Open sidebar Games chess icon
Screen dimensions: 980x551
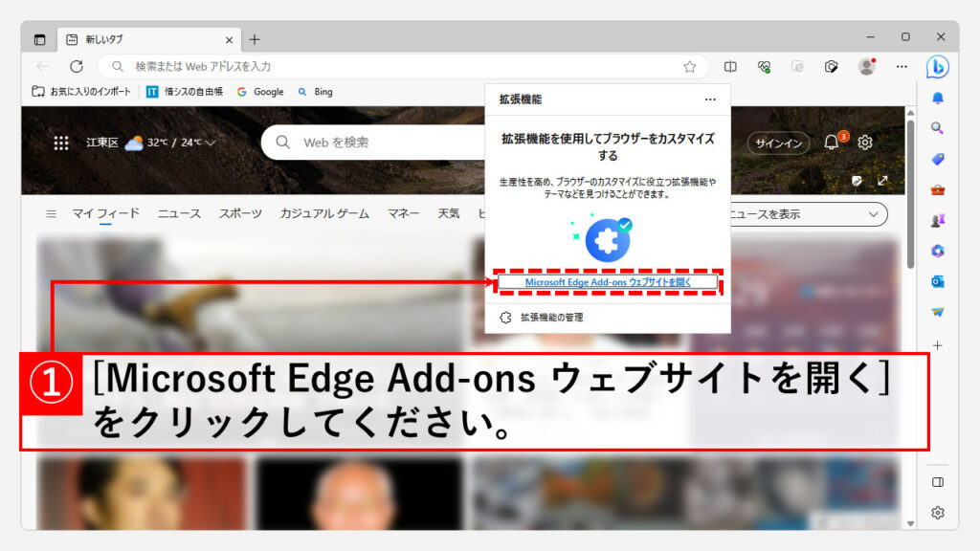point(938,221)
